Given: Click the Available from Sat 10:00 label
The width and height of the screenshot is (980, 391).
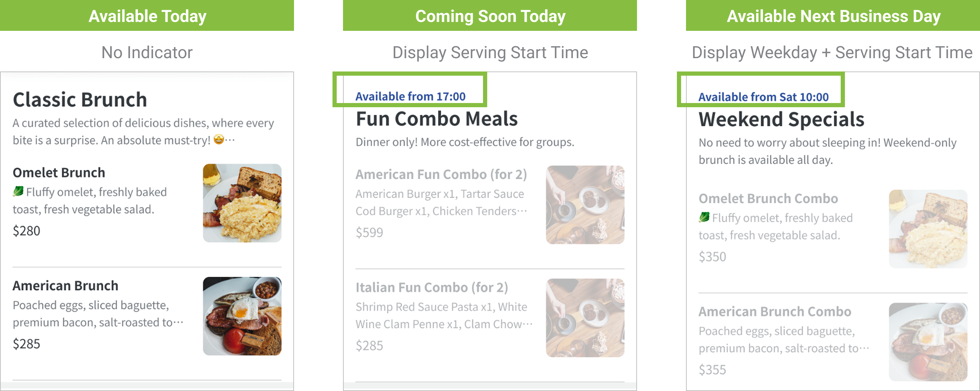Looking at the screenshot, I should [x=763, y=97].
